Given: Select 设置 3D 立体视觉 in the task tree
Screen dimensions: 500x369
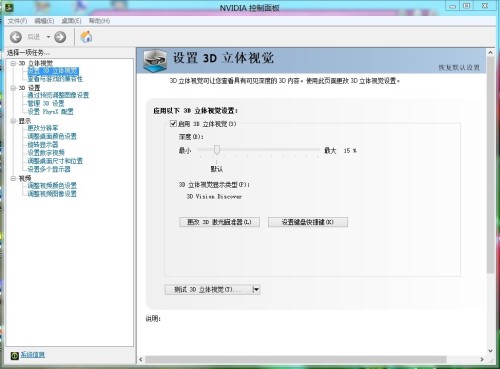Looking at the screenshot, I should click(x=53, y=71).
